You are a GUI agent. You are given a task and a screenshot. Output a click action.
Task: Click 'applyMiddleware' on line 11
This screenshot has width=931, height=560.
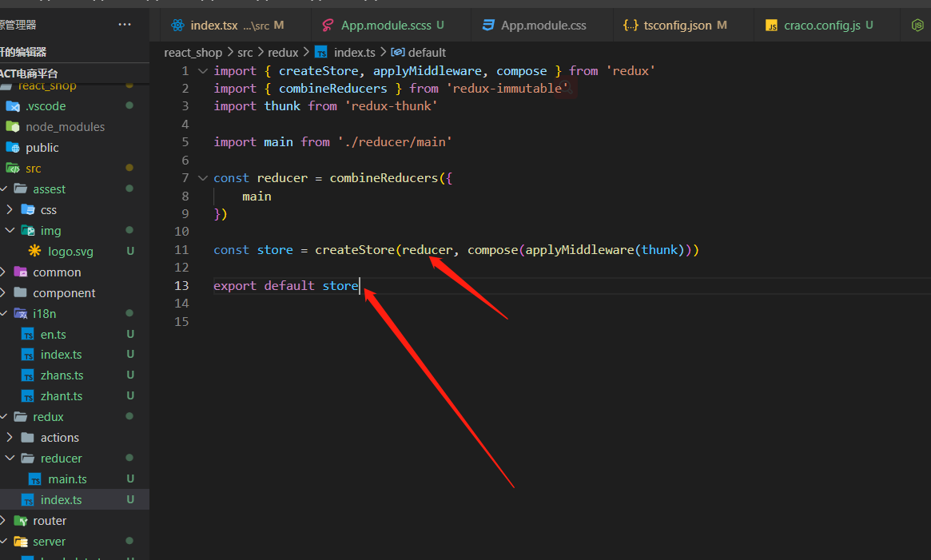tap(579, 250)
